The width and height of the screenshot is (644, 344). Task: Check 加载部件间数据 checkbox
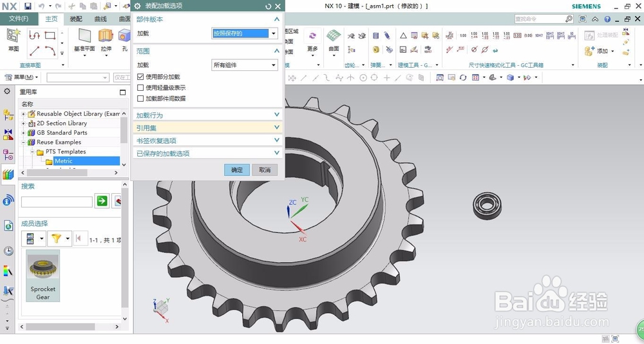[140, 99]
